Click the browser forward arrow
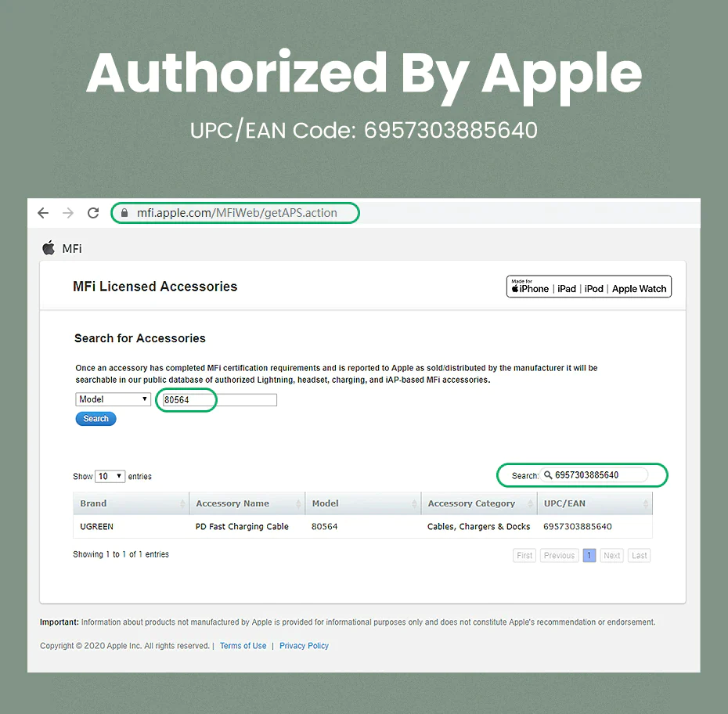728x714 pixels. [x=68, y=213]
